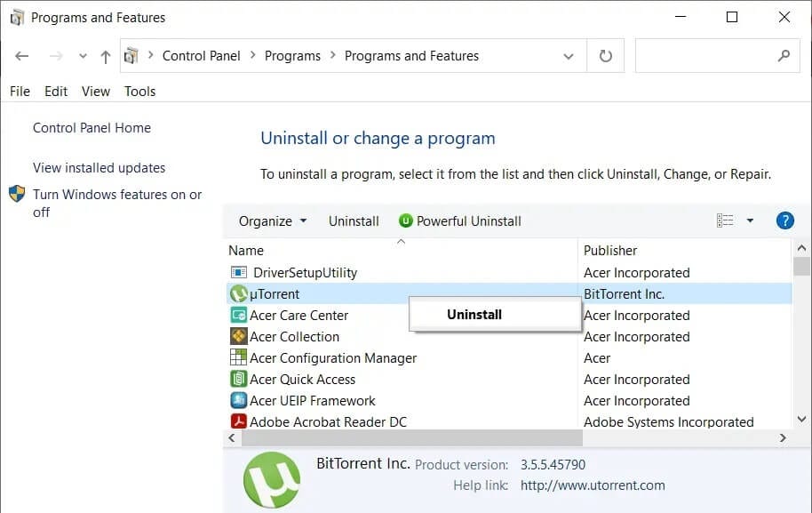Screen dimensions: 812x513
Task: Open View installed updates link
Action: click(99, 168)
